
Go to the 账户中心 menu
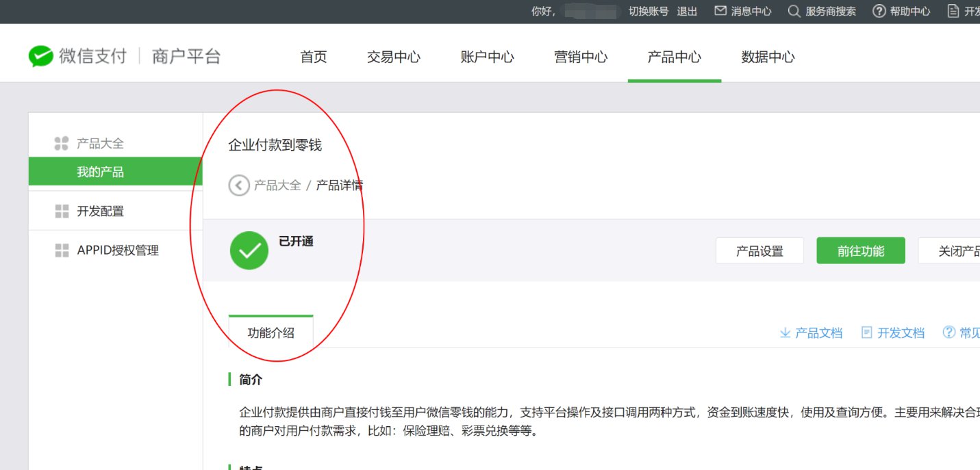point(487,57)
